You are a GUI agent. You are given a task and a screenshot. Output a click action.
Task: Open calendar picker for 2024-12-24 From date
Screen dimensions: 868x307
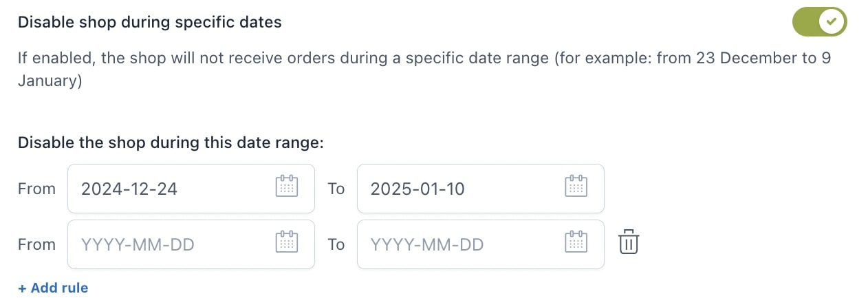[x=287, y=188]
